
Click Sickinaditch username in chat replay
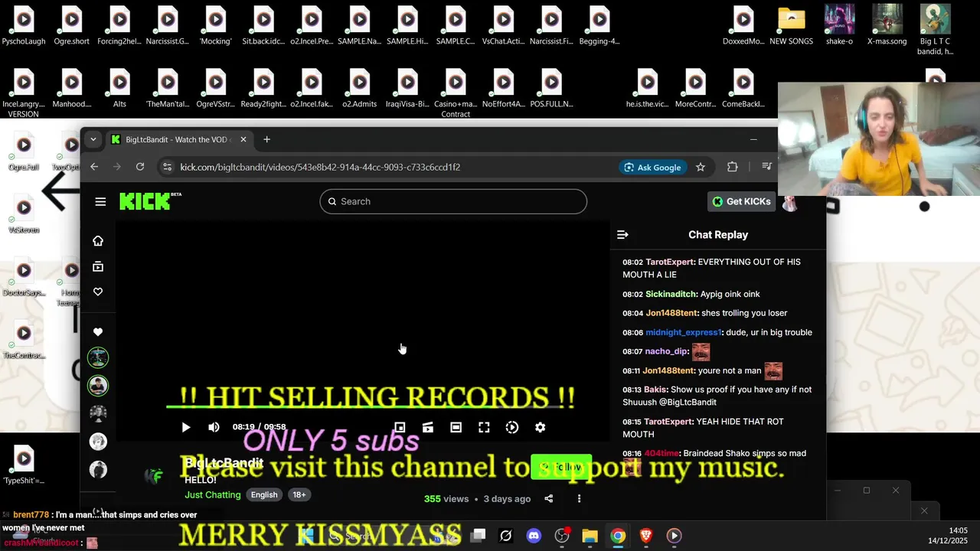671,294
